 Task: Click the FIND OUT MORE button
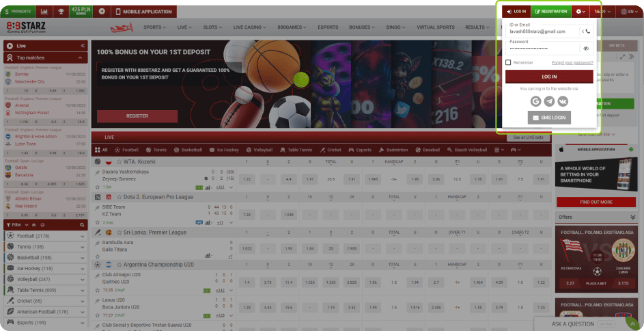tap(596, 202)
